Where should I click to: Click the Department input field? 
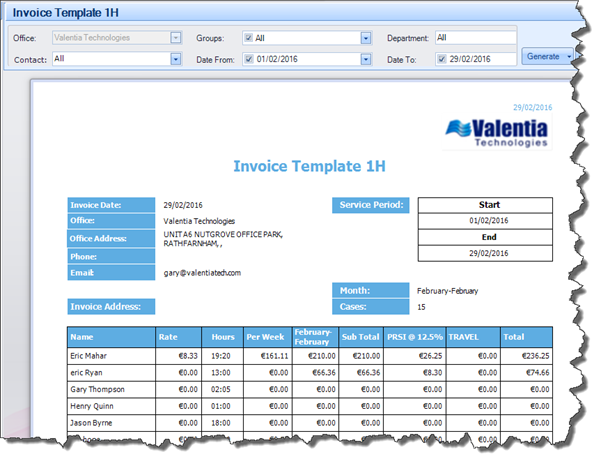pos(476,38)
